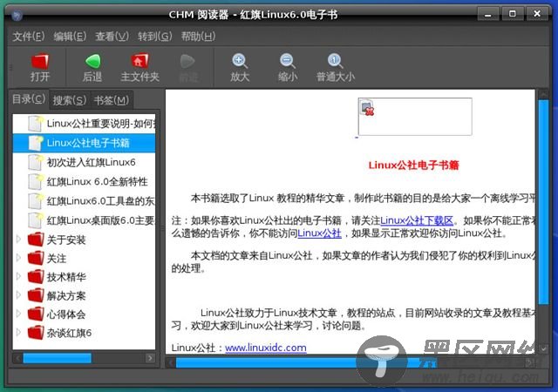
Task: Expand the 技术精华 tree node
Action: (x=19, y=276)
